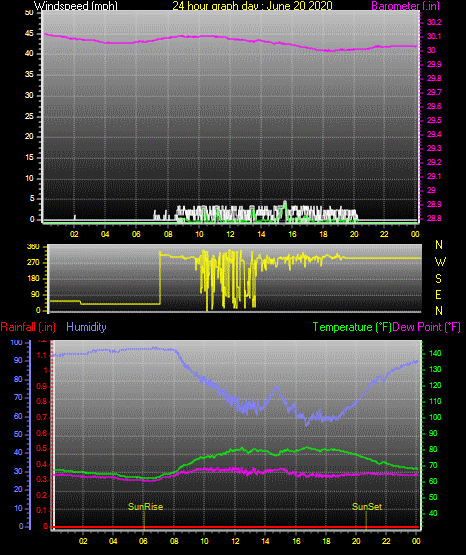Click the 30.2 barometer axis value
This screenshot has height=555, width=466.
(x=434, y=22)
